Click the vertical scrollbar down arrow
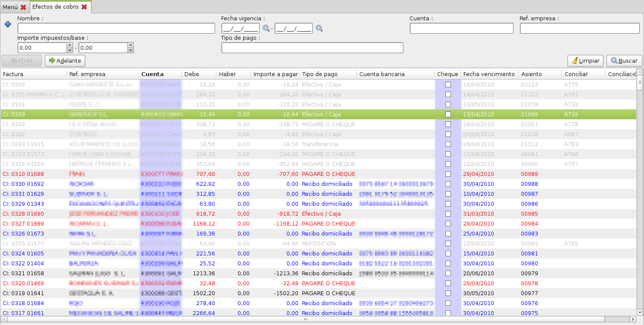 pos(640,312)
